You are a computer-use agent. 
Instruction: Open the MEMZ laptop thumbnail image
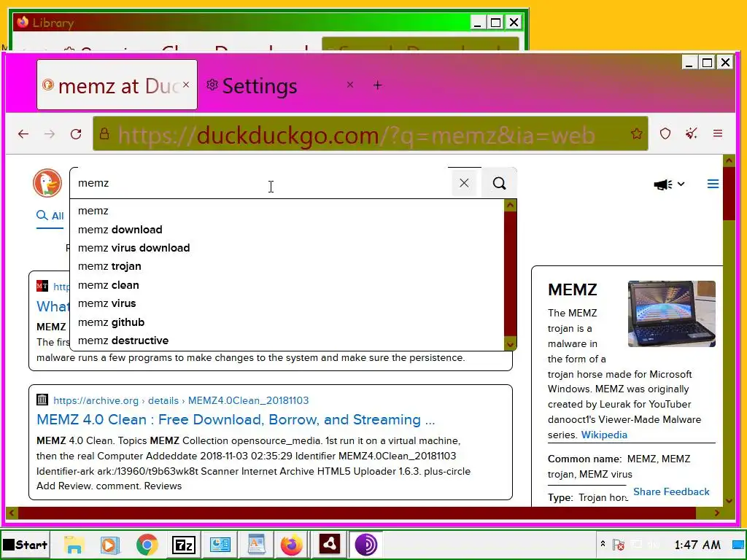click(672, 314)
